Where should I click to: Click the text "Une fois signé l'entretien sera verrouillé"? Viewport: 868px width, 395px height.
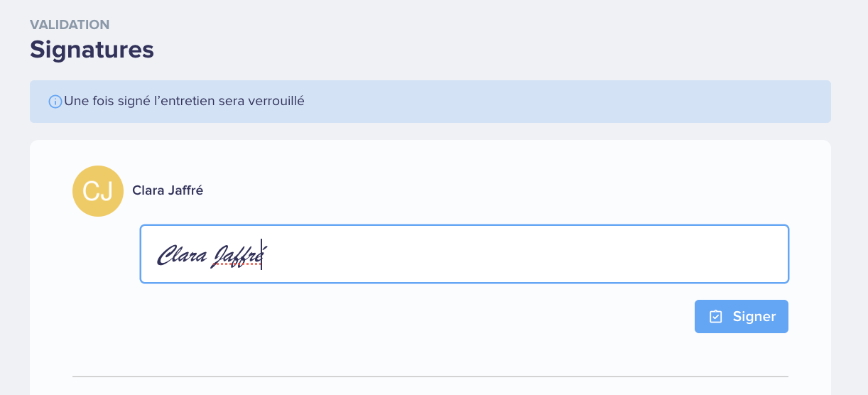point(184,101)
